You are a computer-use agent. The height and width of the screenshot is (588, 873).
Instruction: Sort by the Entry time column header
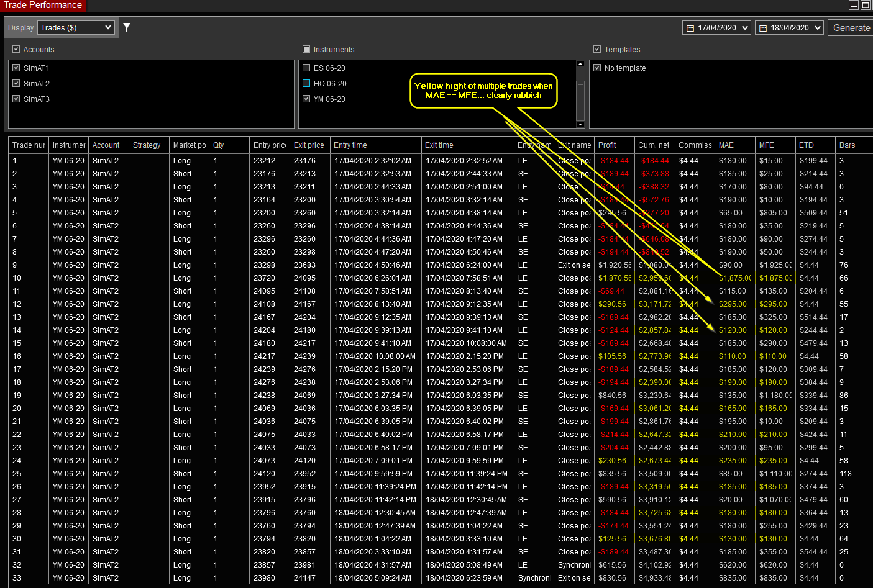[x=375, y=145]
